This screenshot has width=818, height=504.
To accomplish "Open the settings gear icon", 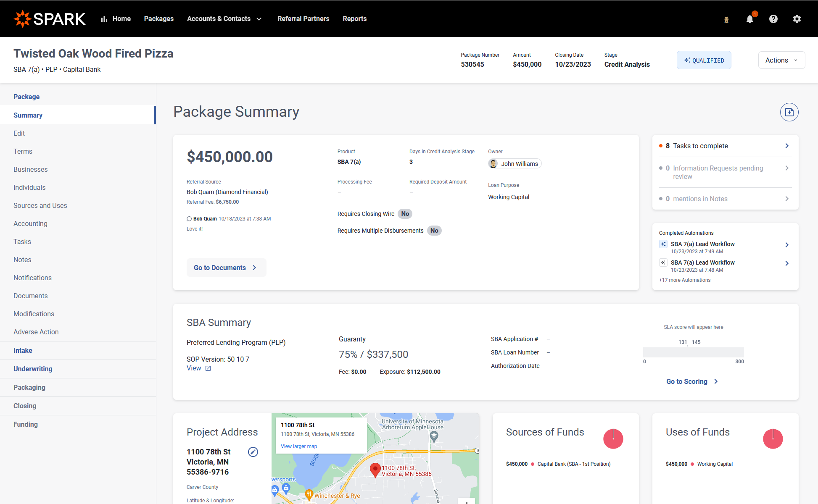I will tap(797, 19).
